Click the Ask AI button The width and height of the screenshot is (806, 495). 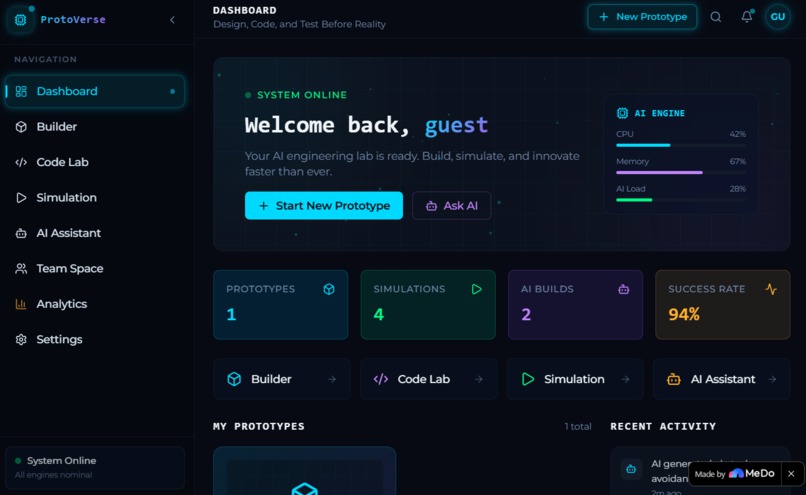click(451, 206)
